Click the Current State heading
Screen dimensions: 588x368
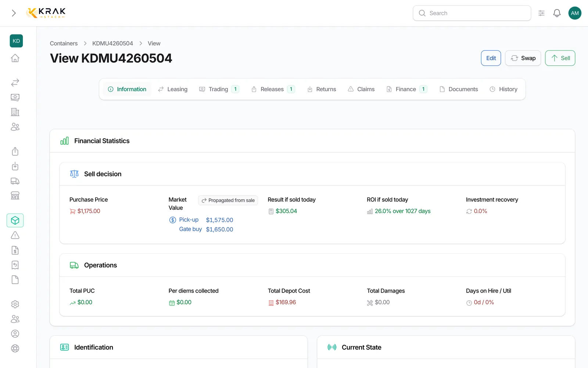[361, 347]
